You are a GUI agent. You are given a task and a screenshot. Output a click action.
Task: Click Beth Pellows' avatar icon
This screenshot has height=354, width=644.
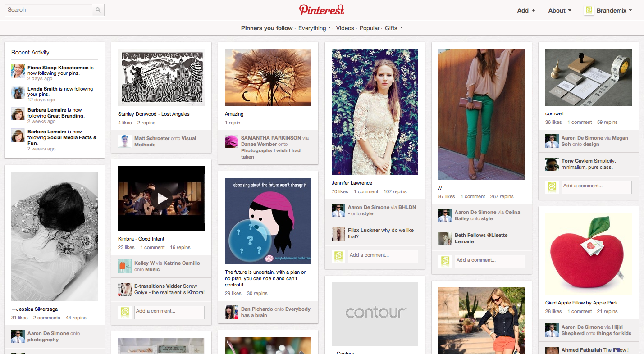445,239
